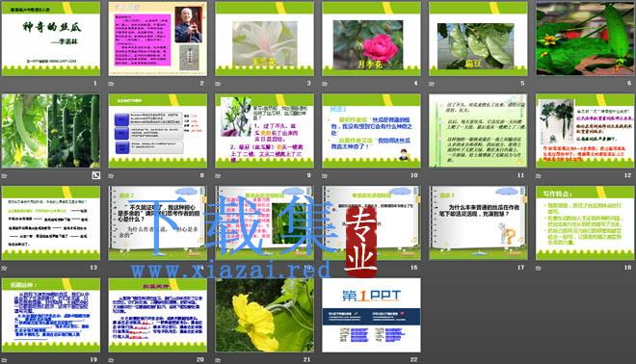
Task: Select title slide thumbnail 1
Action: click(x=51, y=39)
